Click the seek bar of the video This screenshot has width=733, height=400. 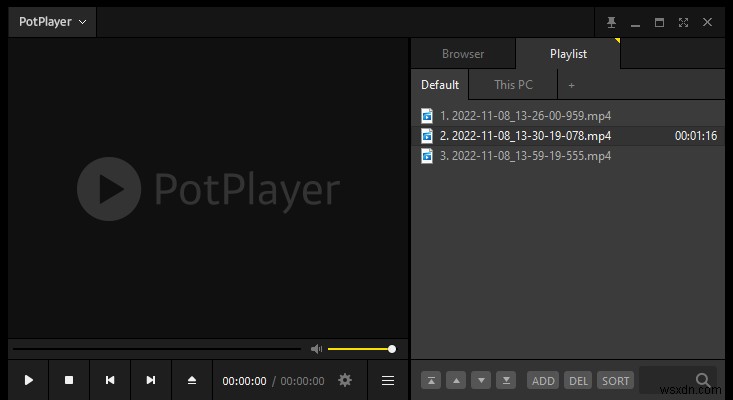click(x=157, y=349)
